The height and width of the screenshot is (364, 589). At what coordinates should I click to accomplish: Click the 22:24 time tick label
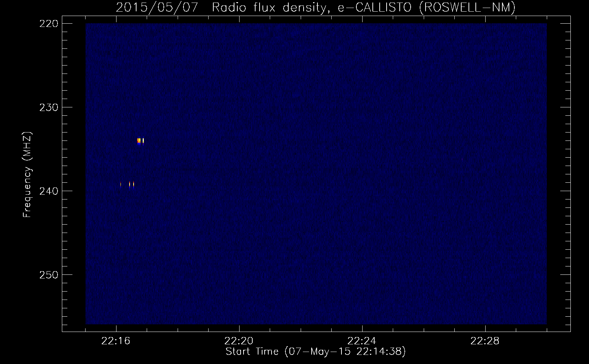tap(362, 341)
